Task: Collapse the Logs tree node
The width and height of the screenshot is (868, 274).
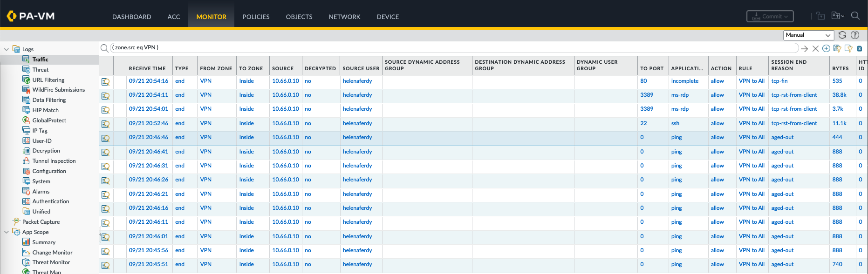Action: 7,49
